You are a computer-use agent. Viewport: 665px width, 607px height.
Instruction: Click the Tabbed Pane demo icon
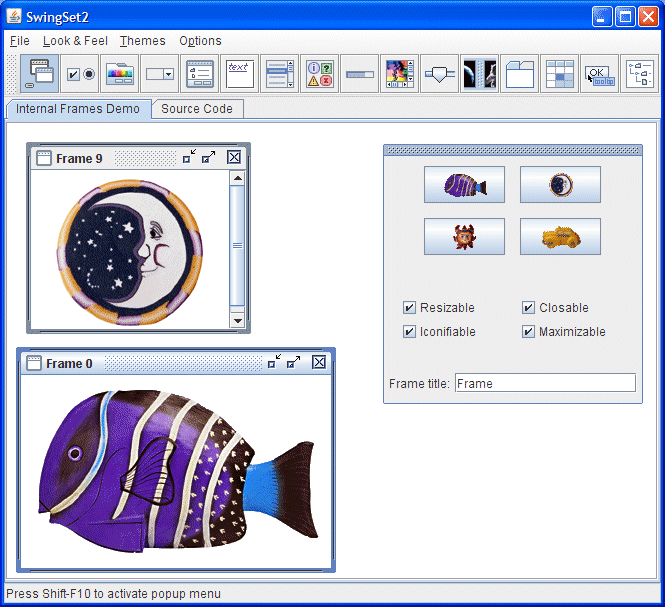[519, 74]
